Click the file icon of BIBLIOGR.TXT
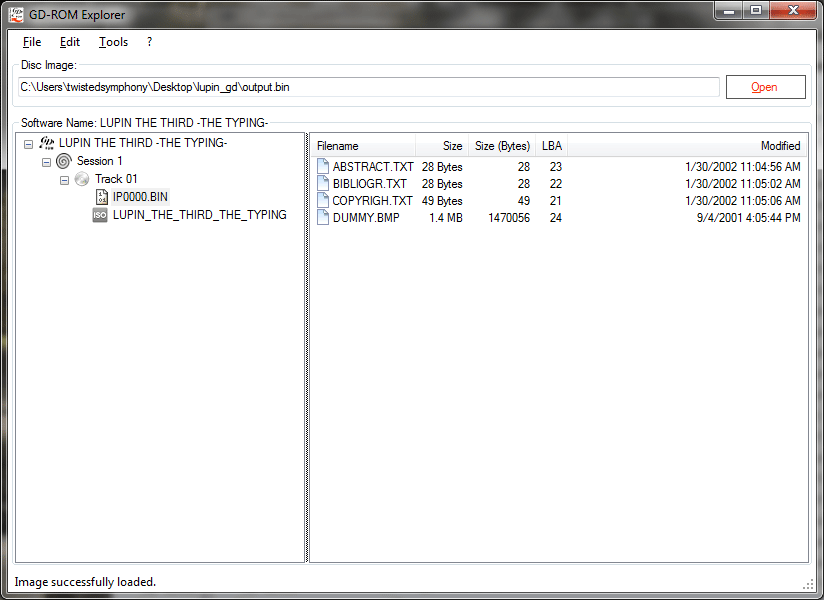This screenshot has height=600, width=824. coord(323,183)
